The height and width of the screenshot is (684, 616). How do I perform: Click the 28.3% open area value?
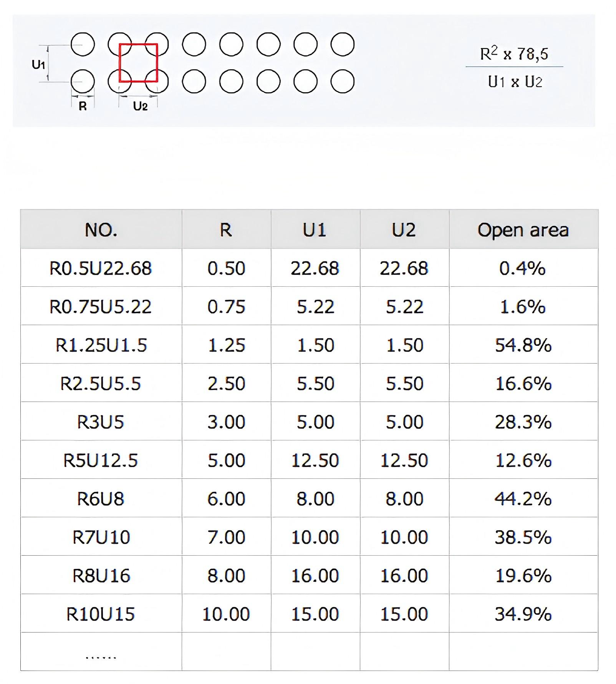click(x=523, y=422)
